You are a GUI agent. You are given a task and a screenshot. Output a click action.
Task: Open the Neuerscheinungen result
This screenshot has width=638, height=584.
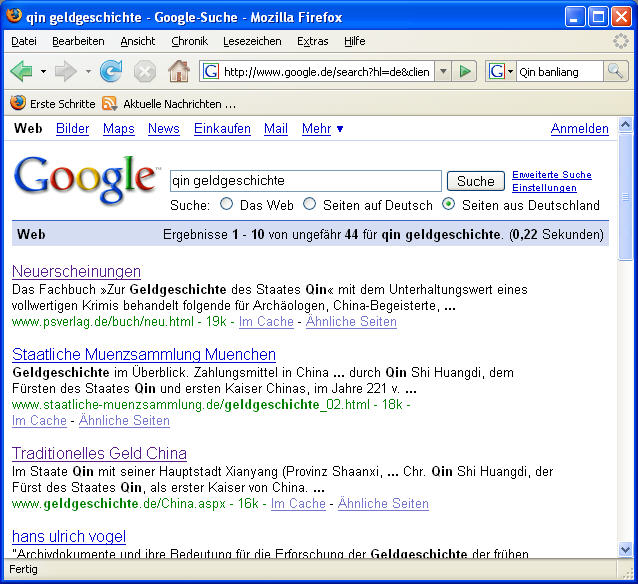(x=76, y=271)
